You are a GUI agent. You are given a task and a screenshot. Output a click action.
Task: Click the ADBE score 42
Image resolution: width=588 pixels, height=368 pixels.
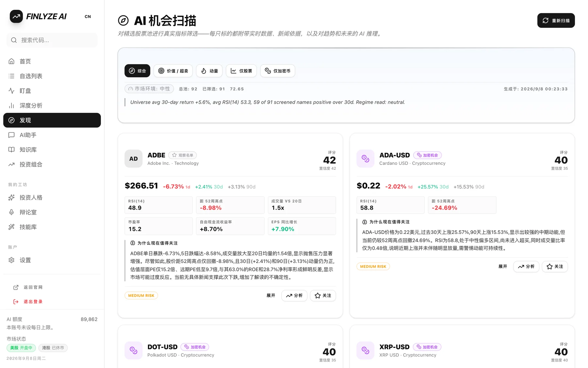pos(330,160)
